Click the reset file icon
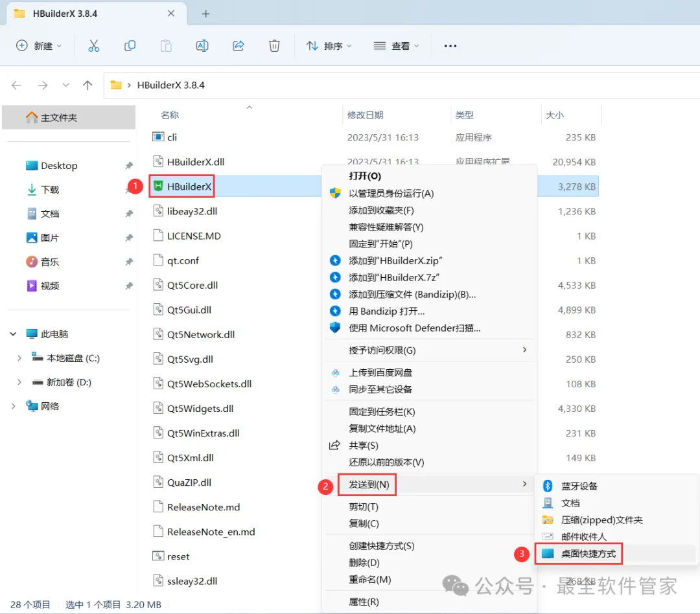This screenshot has height=614, width=700. coord(158,556)
